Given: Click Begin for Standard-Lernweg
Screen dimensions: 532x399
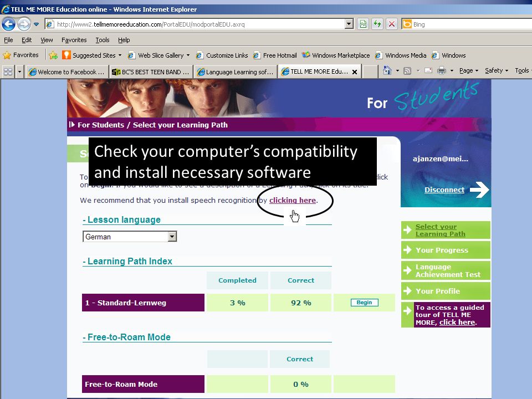Looking at the screenshot, I should (x=365, y=303).
